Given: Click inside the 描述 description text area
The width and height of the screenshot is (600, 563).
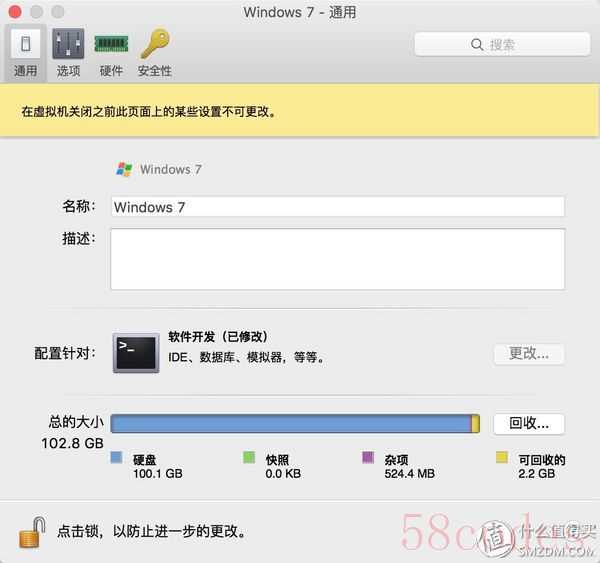Looking at the screenshot, I should click(x=338, y=259).
